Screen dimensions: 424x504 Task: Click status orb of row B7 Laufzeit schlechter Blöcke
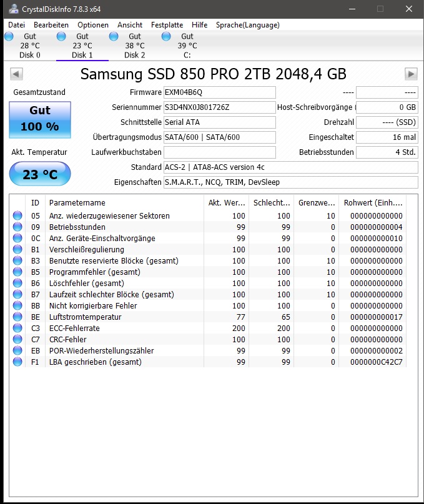pos(17,294)
